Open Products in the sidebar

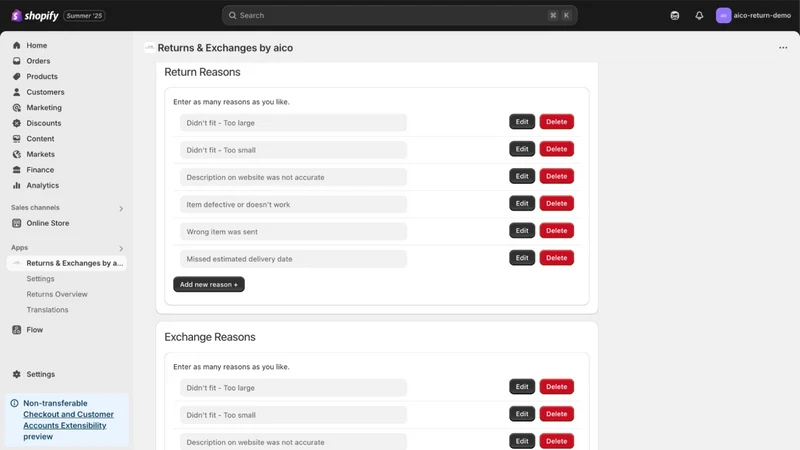(42, 77)
